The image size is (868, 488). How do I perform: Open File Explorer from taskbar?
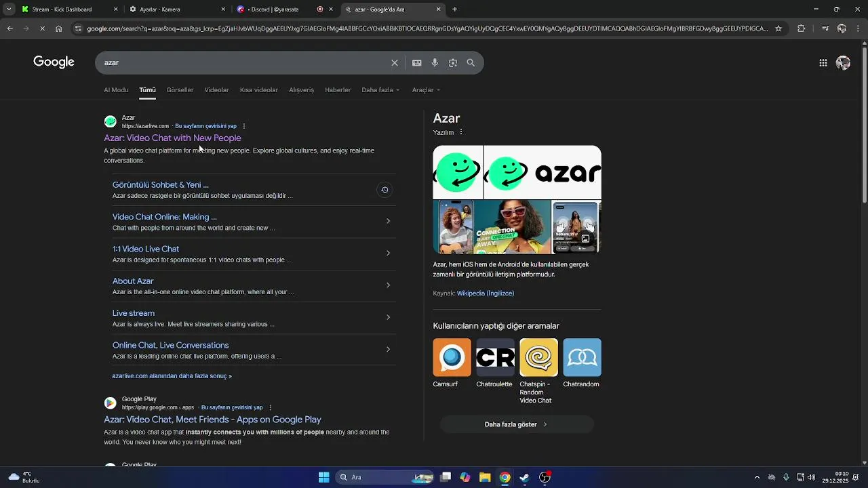click(485, 477)
